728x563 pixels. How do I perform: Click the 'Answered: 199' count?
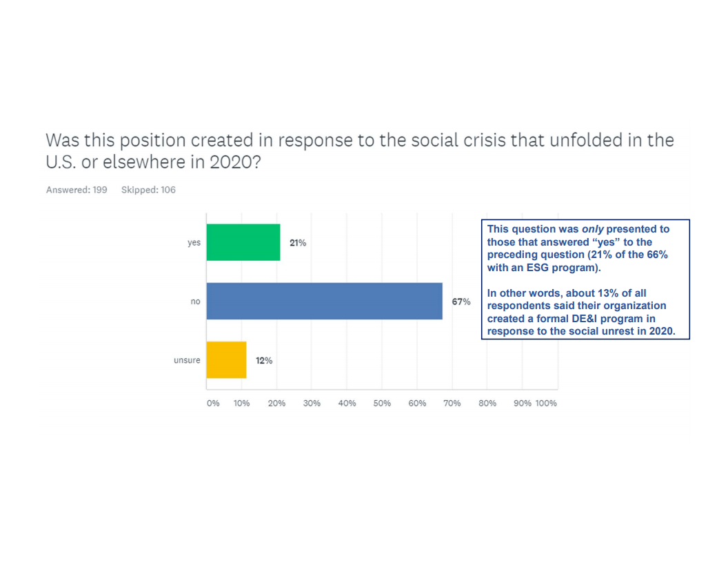pyautogui.click(x=77, y=190)
